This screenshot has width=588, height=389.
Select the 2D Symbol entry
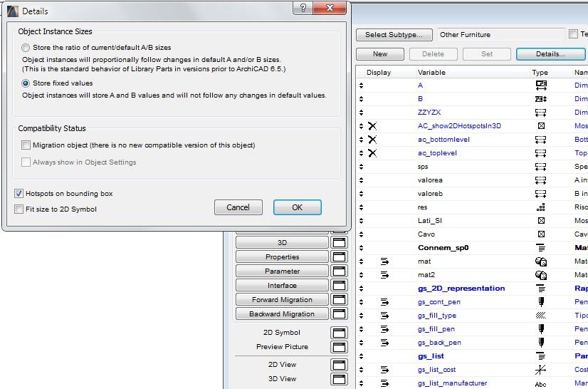tap(282, 332)
